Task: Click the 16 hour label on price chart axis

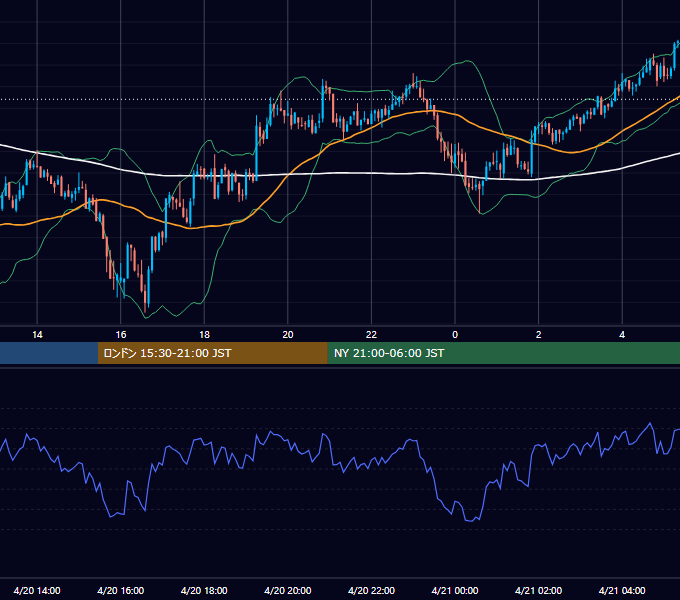Action: [x=121, y=335]
